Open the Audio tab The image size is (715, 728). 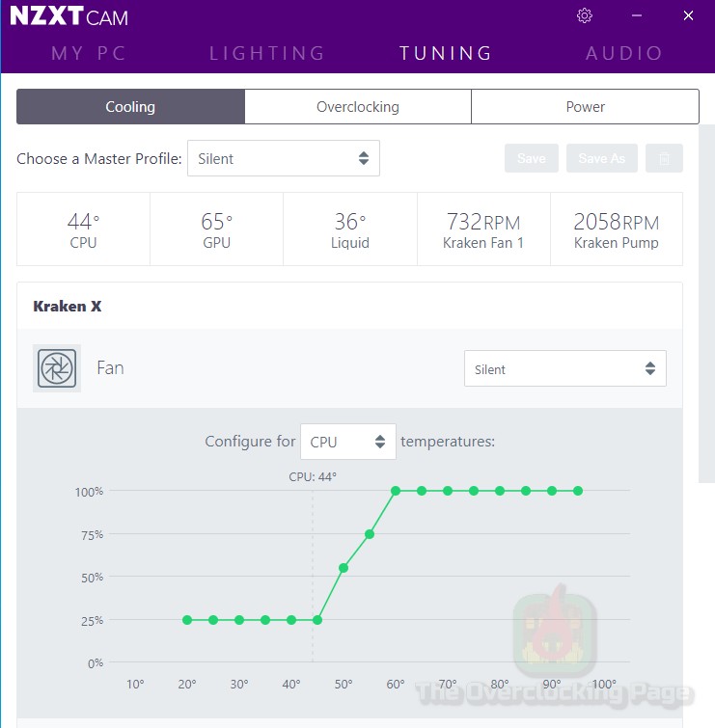pyautogui.click(x=624, y=53)
